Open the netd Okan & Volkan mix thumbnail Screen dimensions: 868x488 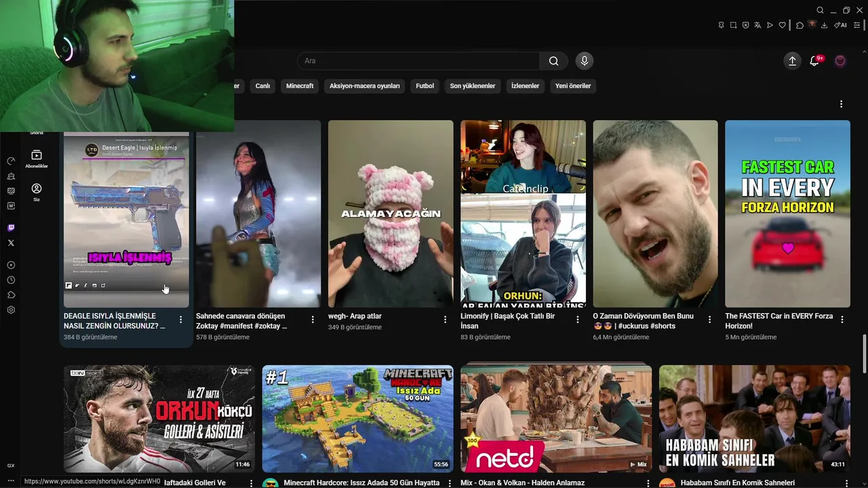(556, 419)
